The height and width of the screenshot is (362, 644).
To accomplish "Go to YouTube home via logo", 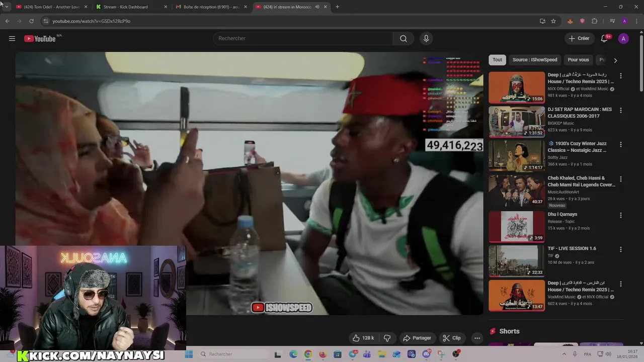I will [40, 39].
